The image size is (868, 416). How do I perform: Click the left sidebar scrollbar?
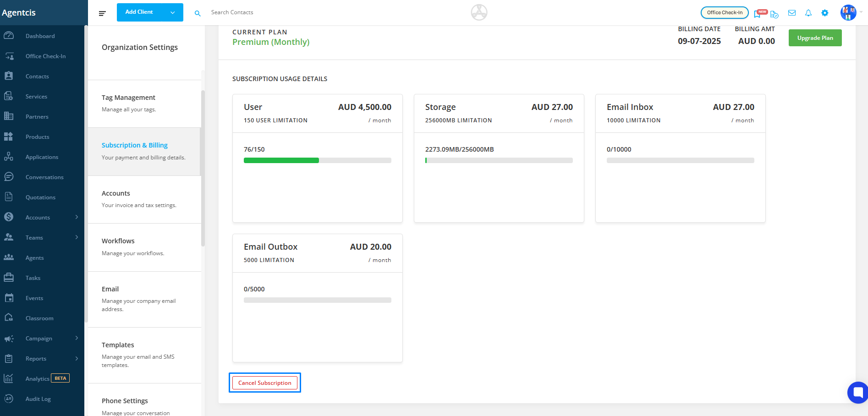point(86,174)
